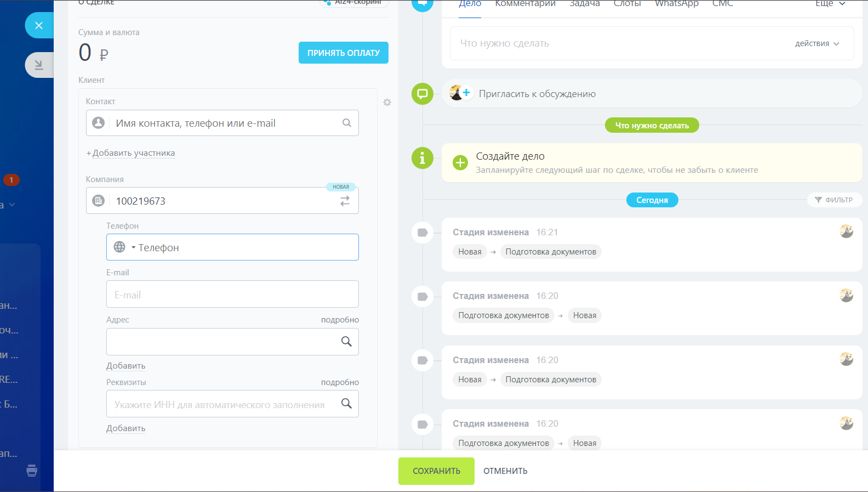Click the E-mail input field
This screenshot has height=492, width=868.
[232, 295]
